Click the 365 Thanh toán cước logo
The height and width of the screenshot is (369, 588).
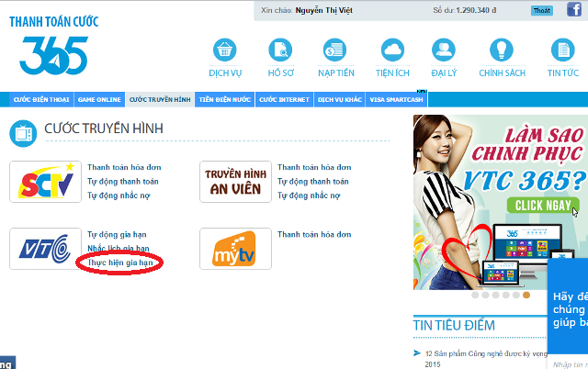coord(53,46)
